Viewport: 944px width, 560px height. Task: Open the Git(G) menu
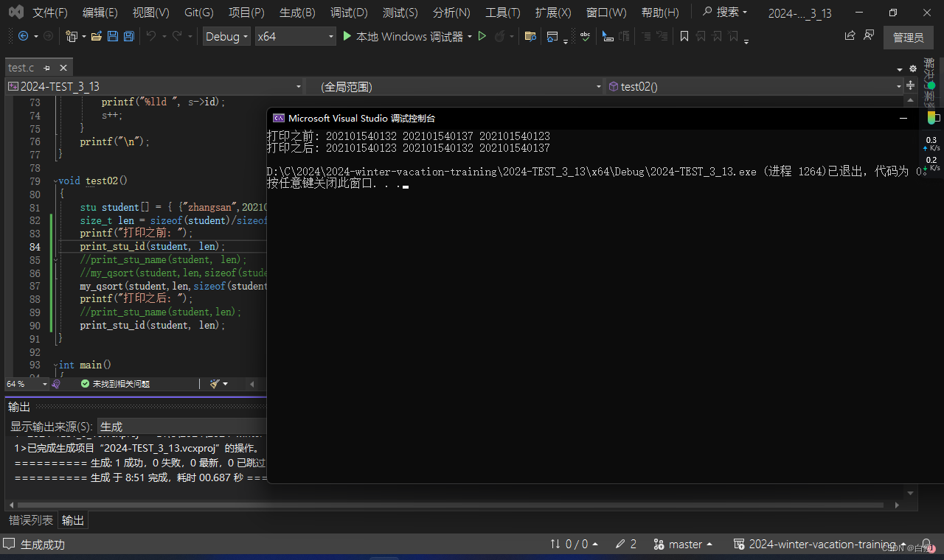198,13
